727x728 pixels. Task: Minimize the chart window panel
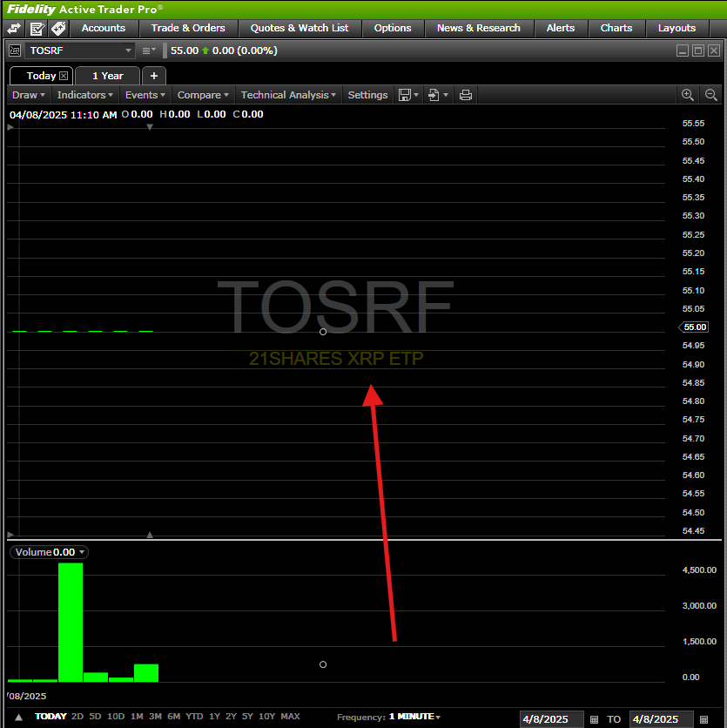(682, 51)
